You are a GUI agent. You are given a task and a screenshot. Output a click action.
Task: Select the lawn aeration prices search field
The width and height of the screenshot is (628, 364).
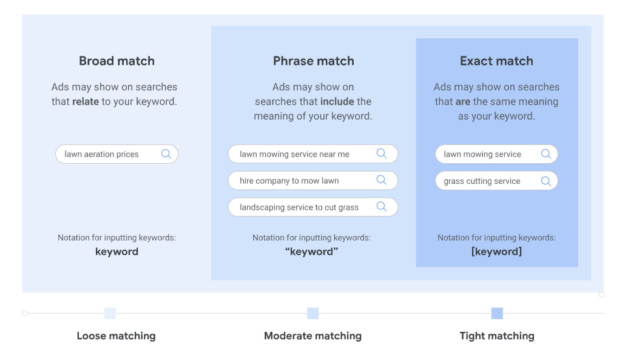click(x=103, y=154)
